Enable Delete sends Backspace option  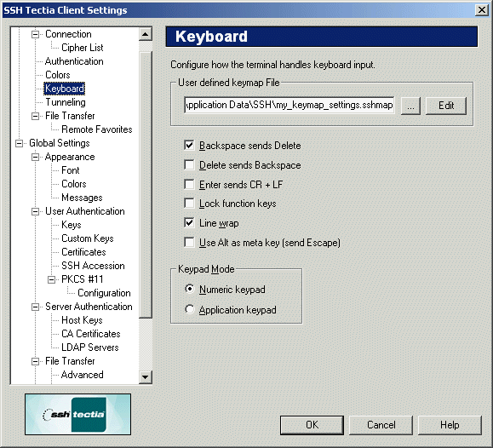[189, 165]
